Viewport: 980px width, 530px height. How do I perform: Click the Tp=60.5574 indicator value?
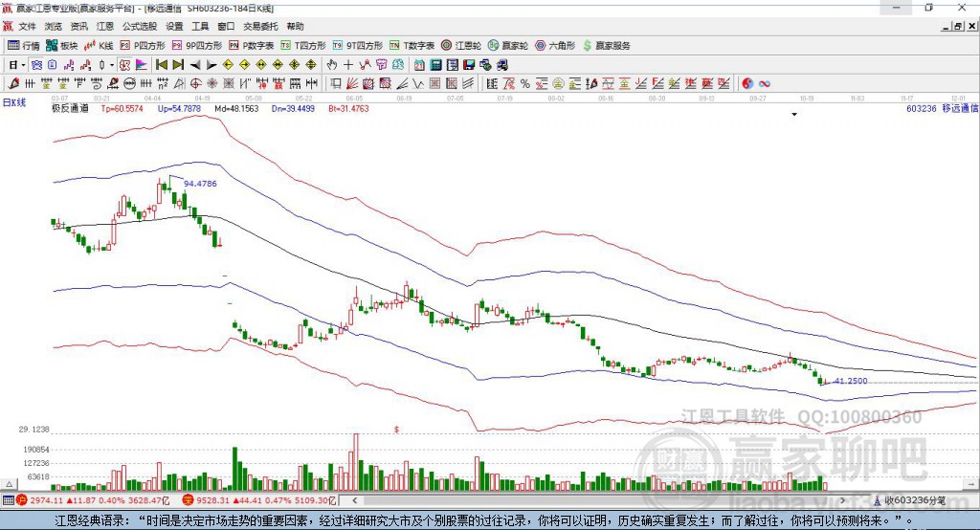[122, 108]
